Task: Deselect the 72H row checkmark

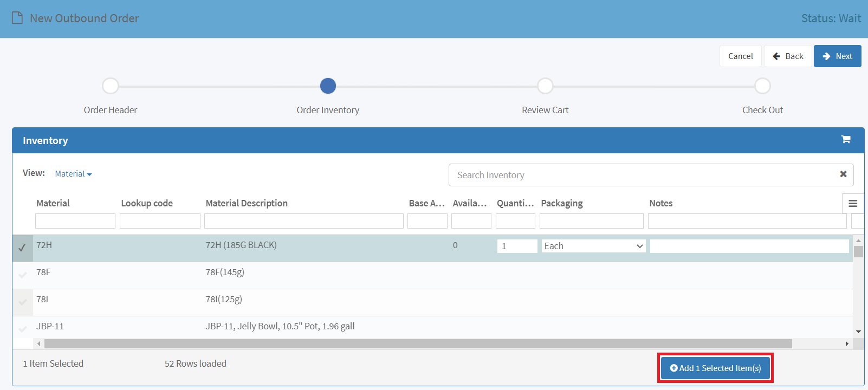Action: point(22,248)
